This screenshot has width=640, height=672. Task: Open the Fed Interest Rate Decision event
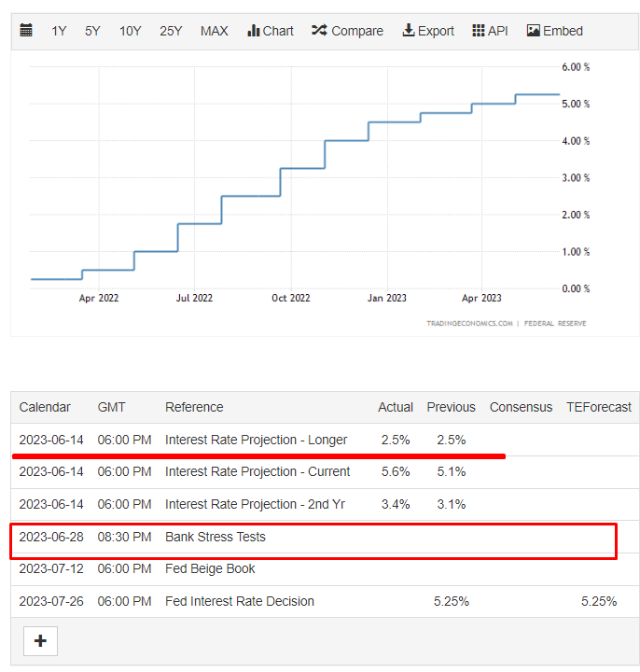(240, 601)
